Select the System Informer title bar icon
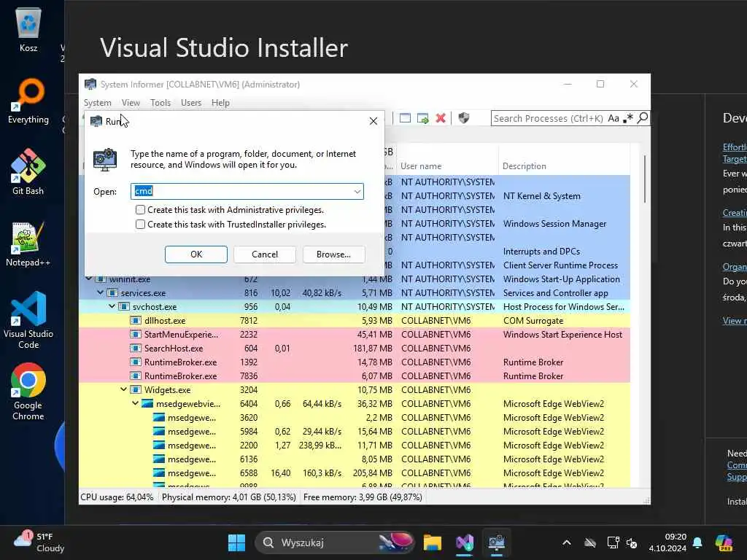 tap(90, 85)
